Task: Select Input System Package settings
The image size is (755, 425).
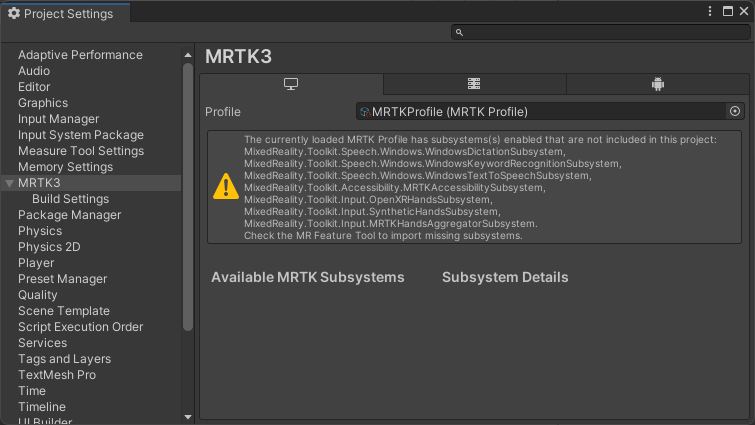Action: (81, 135)
